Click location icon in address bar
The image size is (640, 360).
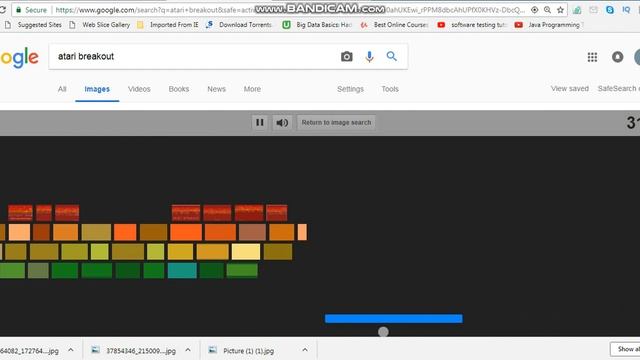coord(534,10)
